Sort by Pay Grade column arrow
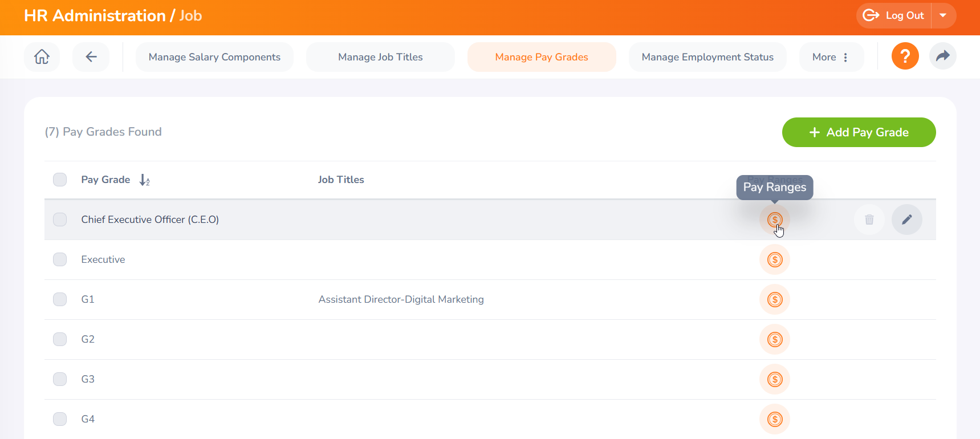Image resolution: width=980 pixels, height=439 pixels. [144, 180]
